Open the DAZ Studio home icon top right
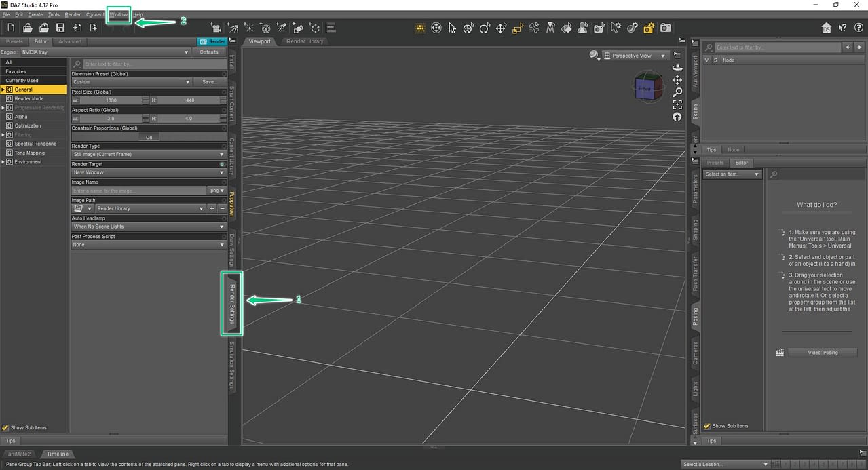The image size is (868, 470). coord(826,28)
